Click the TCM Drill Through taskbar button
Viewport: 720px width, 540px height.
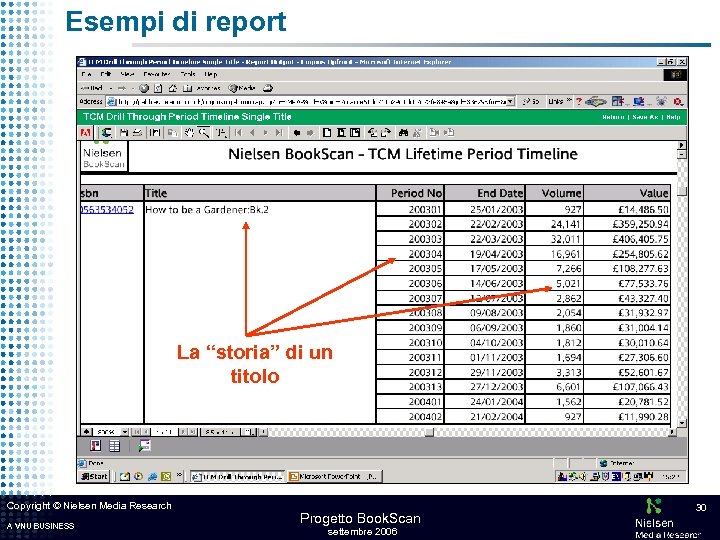click(x=237, y=477)
